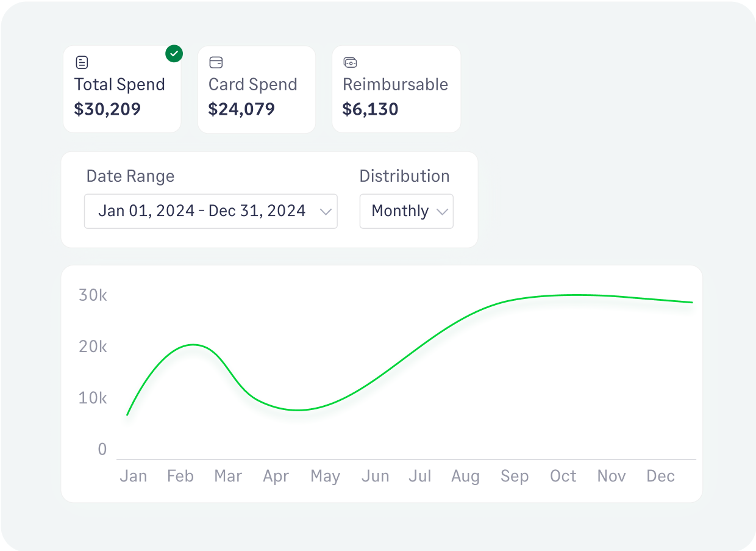This screenshot has width=756, height=551.
Task: Click the wallet icon above Reimbursable label
Action: coord(351,62)
